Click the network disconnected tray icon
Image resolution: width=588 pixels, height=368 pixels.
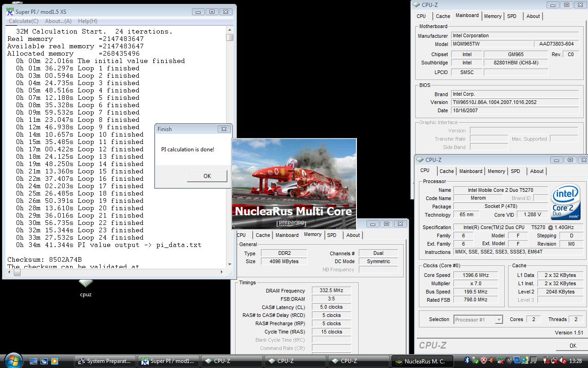[554, 361]
